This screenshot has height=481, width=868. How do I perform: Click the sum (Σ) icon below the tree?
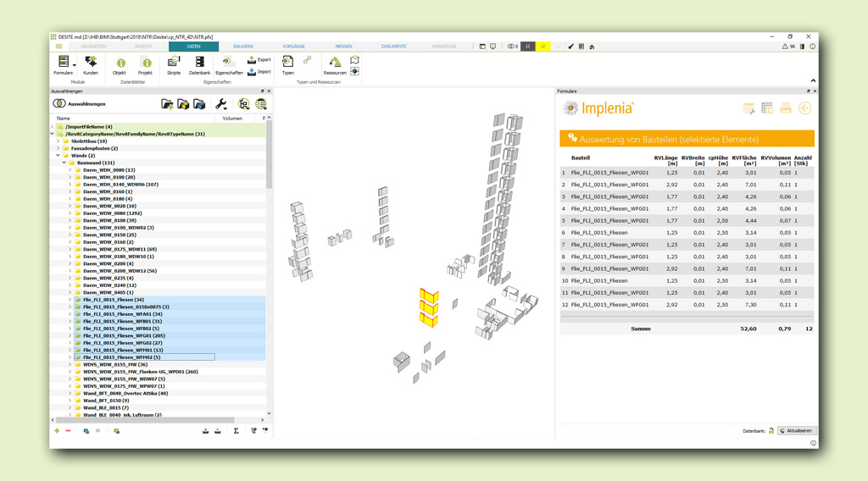point(236,431)
